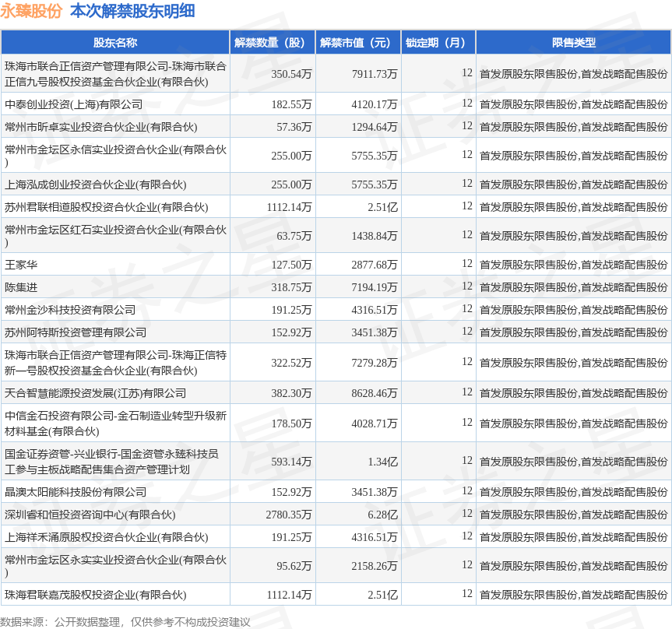Viewport: 672px width, 629px height.
Task: Click market value 2158.26万
Action: [375, 567]
